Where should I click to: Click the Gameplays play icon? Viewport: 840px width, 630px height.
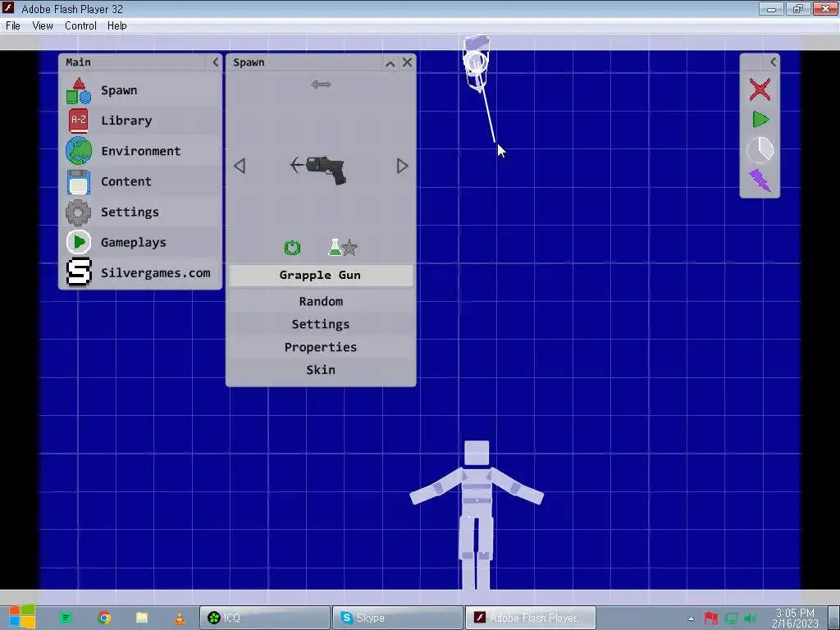79,242
